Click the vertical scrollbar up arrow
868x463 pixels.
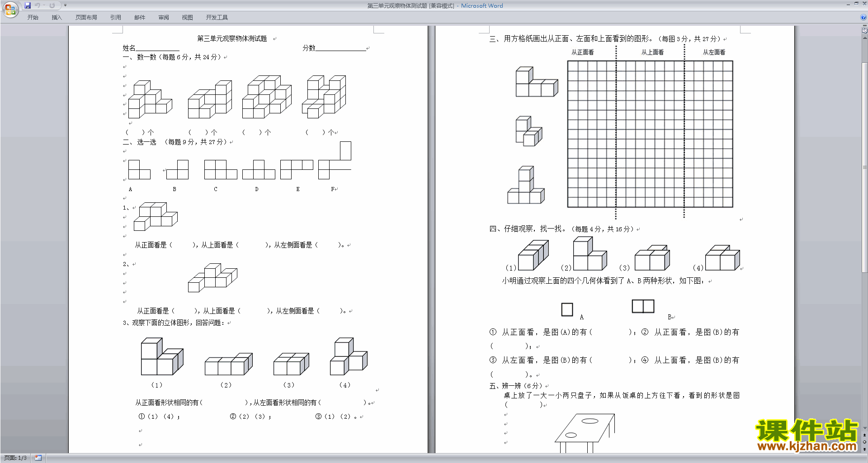click(x=865, y=38)
